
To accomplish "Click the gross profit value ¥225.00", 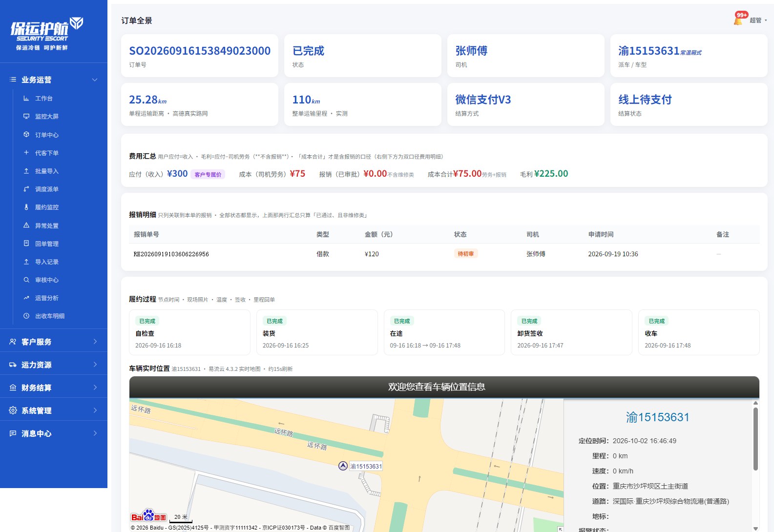I will pos(551,174).
